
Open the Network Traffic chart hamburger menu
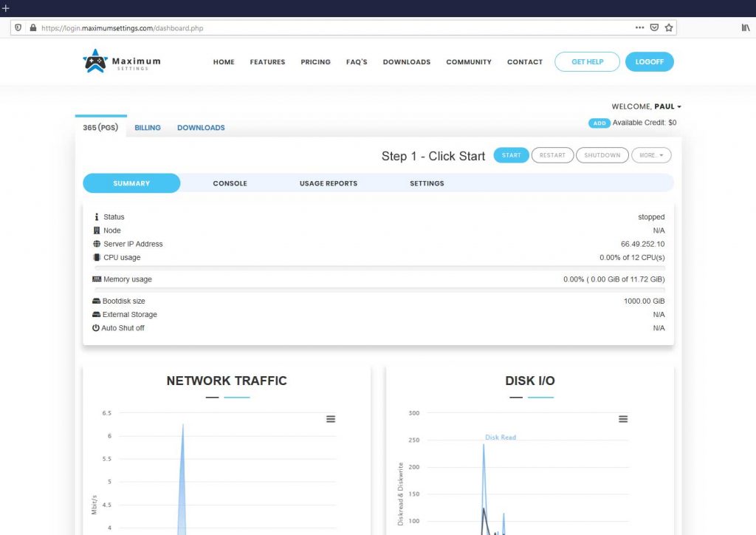coord(331,419)
